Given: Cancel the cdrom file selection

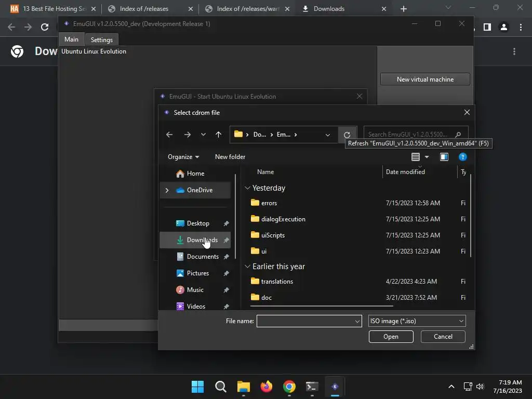Looking at the screenshot, I should [x=443, y=337].
